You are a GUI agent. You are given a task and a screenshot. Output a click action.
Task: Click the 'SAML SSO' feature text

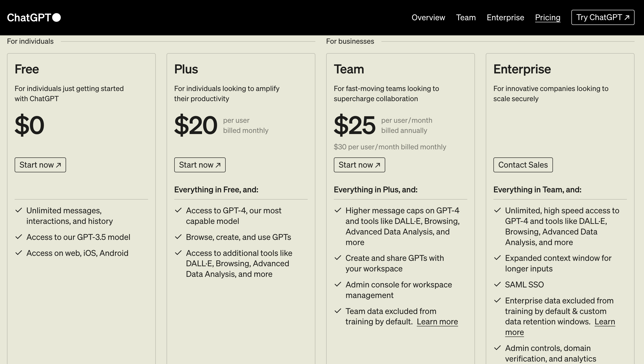point(524,284)
